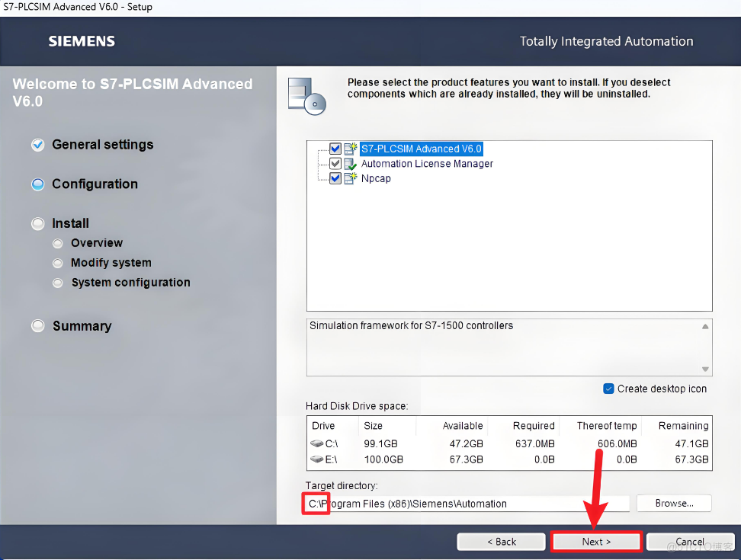The image size is (741, 560).
Task: Click the Npcap package icon
Action: [x=350, y=178]
